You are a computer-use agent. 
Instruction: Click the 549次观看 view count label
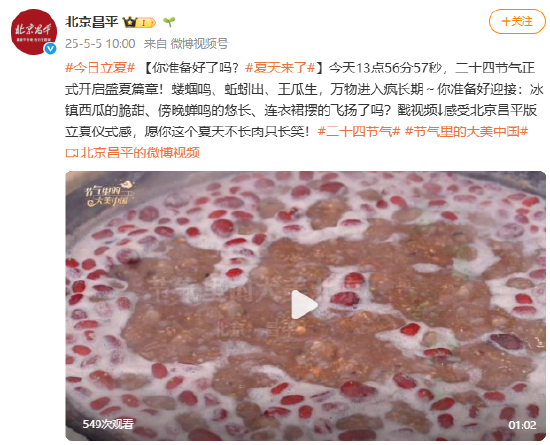108,424
